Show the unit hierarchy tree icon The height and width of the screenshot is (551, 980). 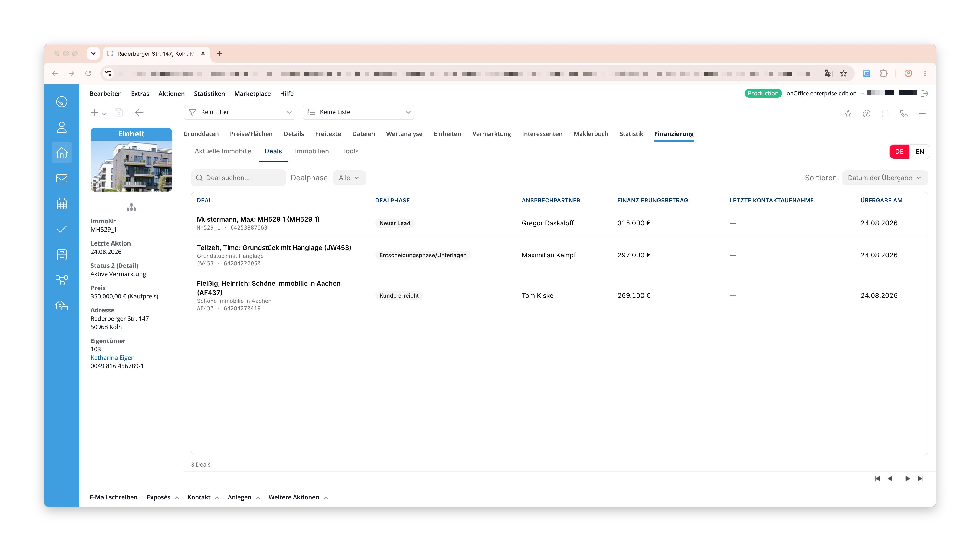[x=131, y=207]
